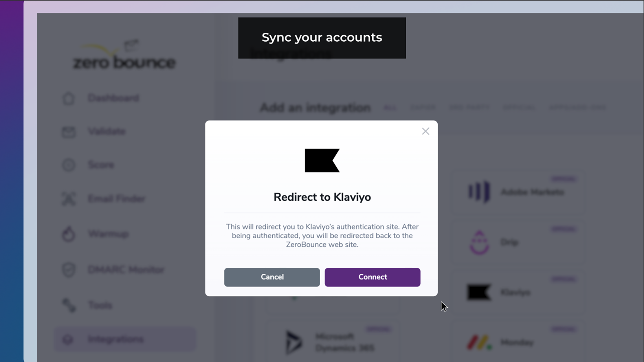Cancel the Klaviyo redirect
The height and width of the screenshot is (362, 644).
point(272,277)
